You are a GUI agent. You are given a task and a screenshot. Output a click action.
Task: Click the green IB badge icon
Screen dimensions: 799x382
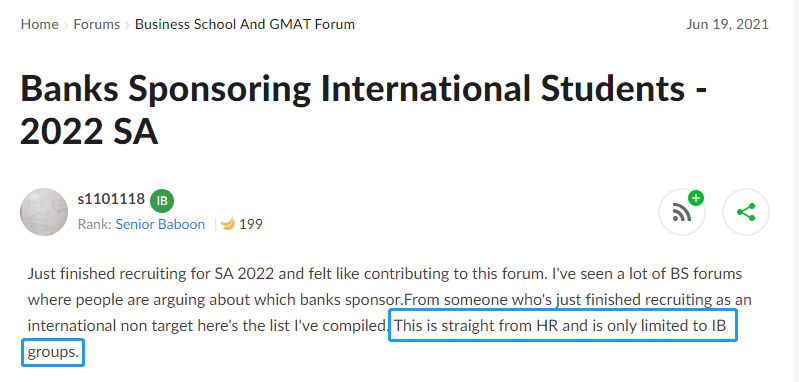[162, 200]
